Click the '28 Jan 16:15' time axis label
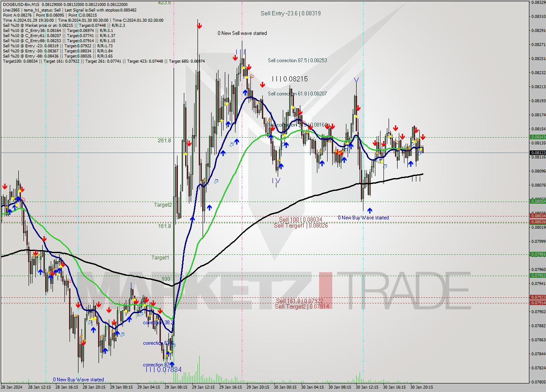This screenshot has width=546, height=392. [x=67, y=387]
